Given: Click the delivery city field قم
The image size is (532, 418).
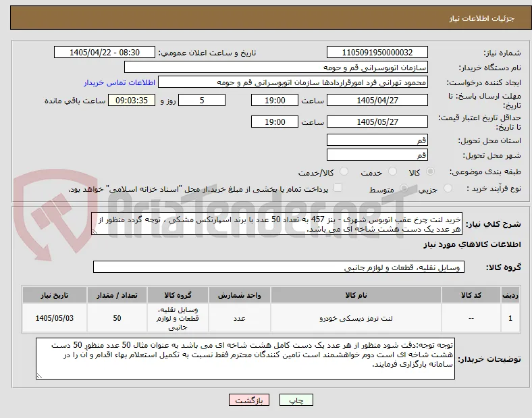Looking at the screenshot, I should [377, 155].
